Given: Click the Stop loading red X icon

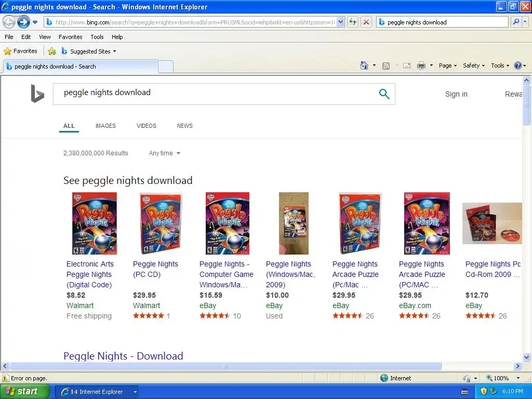Looking at the screenshot, I should [366, 22].
